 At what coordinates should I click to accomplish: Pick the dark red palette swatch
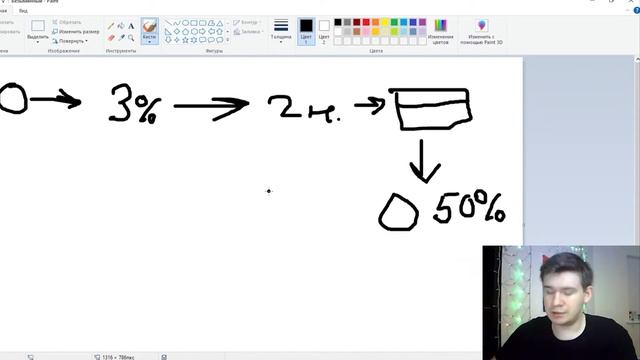357,22
